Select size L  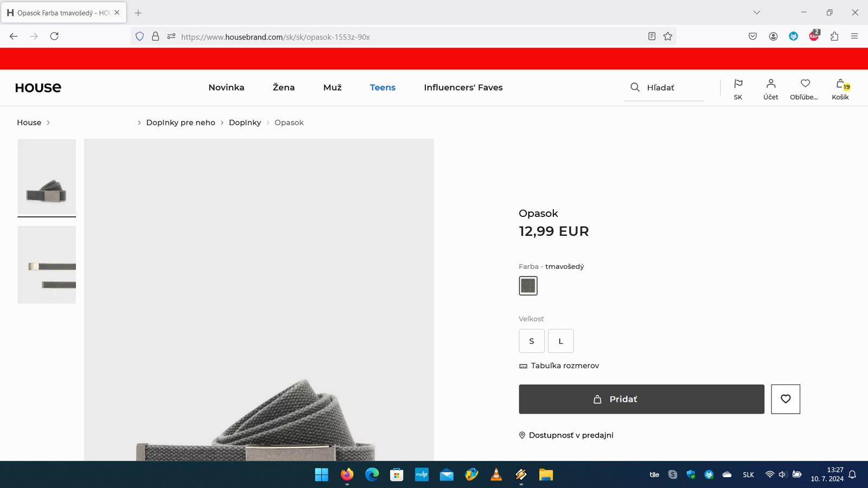(560, 341)
